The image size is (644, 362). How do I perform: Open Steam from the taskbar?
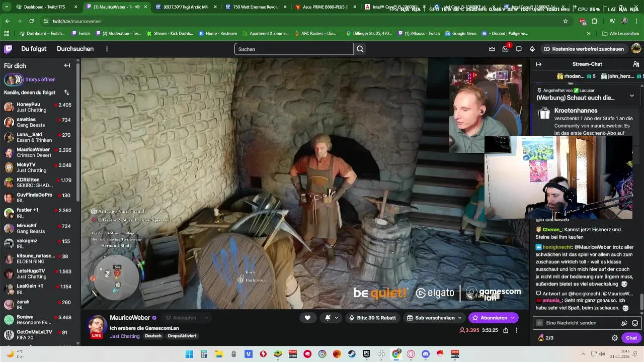click(352, 354)
